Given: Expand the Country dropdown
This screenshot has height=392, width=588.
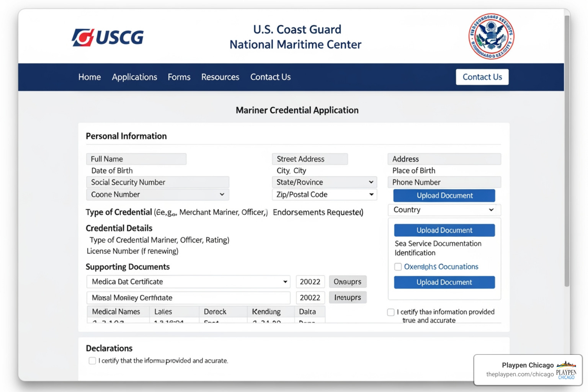Looking at the screenshot, I should (444, 210).
